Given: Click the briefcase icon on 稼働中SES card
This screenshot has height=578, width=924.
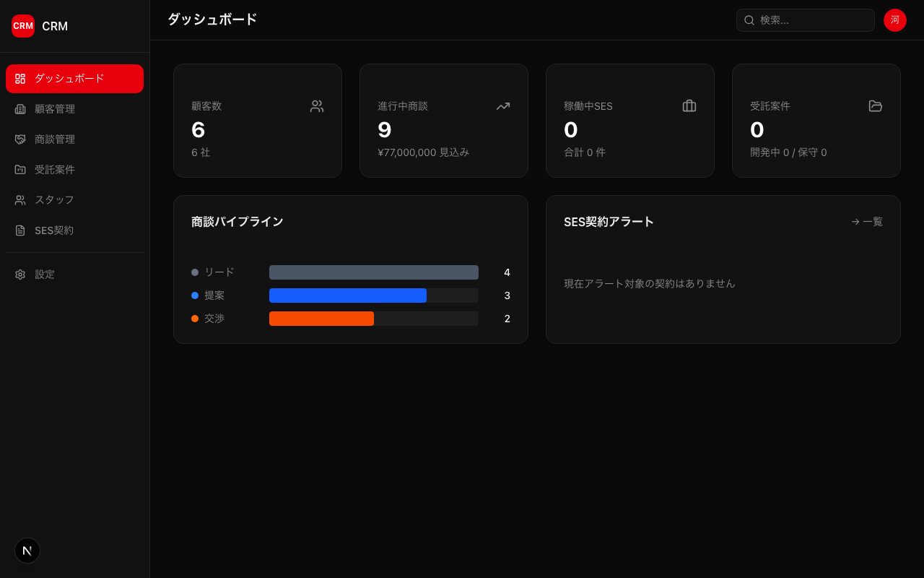Looking at the screenshot, I should click(689, 106).
